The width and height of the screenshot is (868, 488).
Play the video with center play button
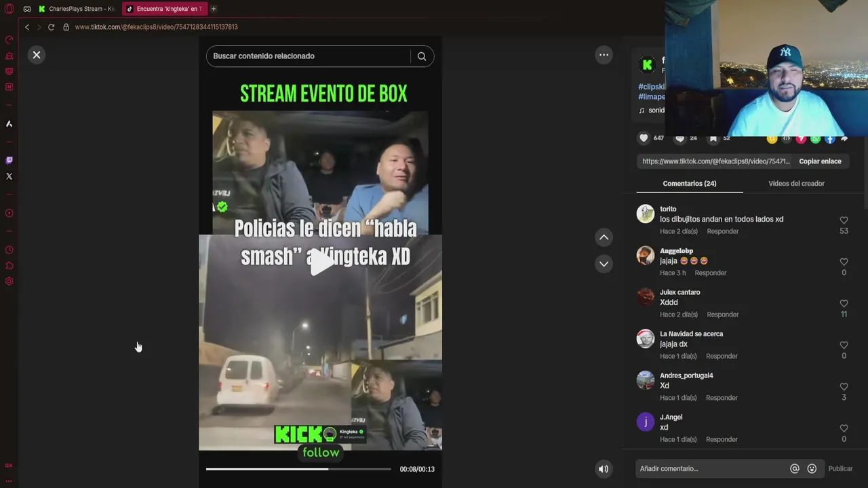point(321,264)
